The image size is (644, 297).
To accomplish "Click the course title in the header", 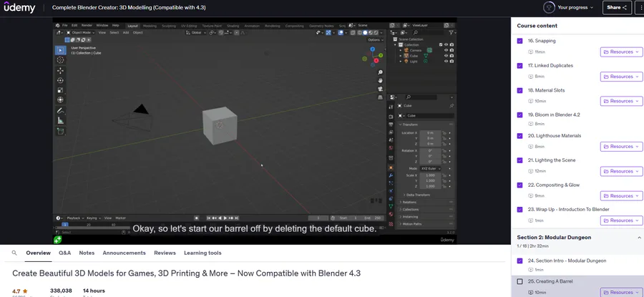I will tap(129, 7).
